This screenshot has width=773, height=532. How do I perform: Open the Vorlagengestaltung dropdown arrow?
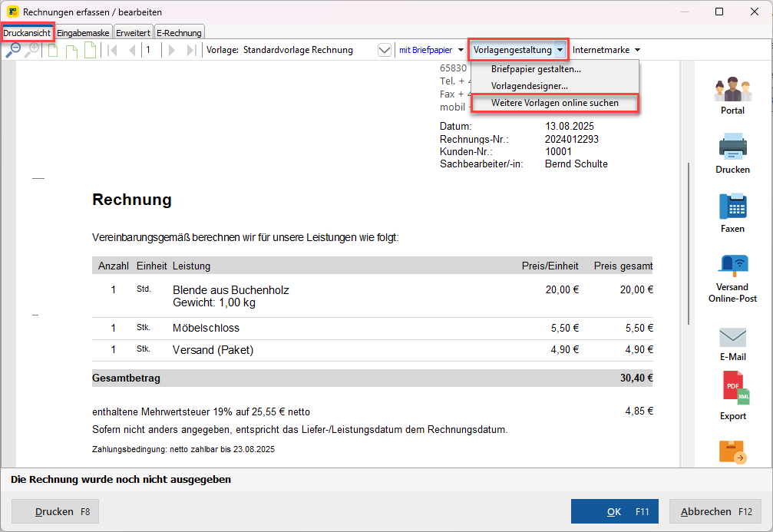[560, 50]
